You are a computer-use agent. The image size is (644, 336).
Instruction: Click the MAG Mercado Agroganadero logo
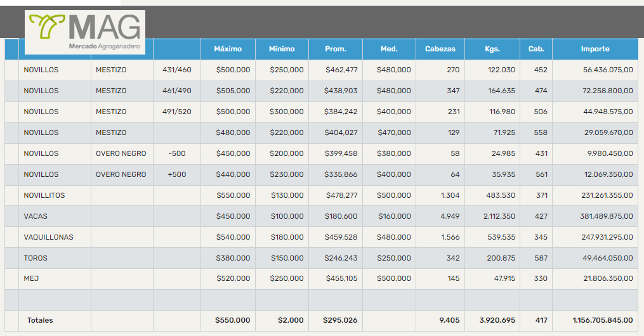pos(85,32)
